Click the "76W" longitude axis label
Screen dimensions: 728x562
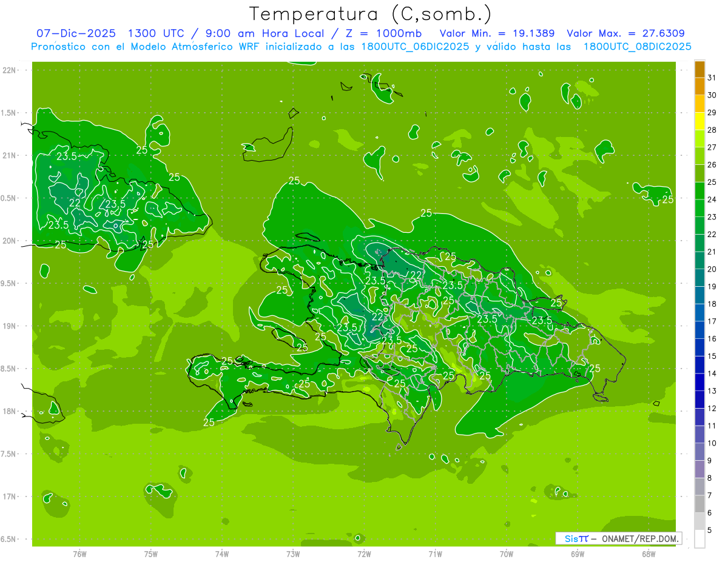[79, 554]
